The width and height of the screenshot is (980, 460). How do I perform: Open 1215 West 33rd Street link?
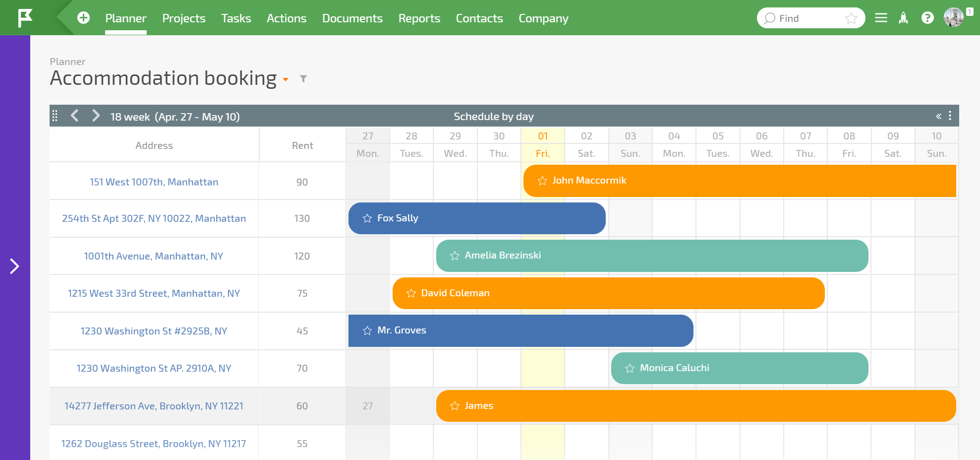(154, 293)
